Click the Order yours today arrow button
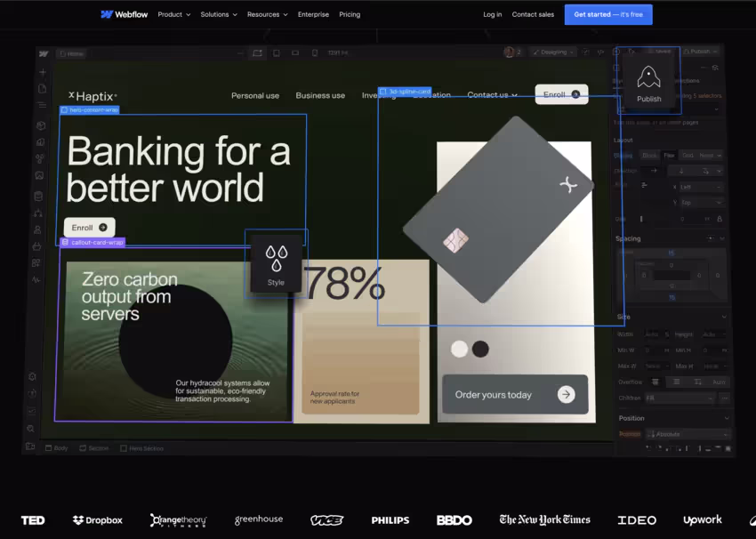Viewport: 756px width, 539px height. pos(566,394)
